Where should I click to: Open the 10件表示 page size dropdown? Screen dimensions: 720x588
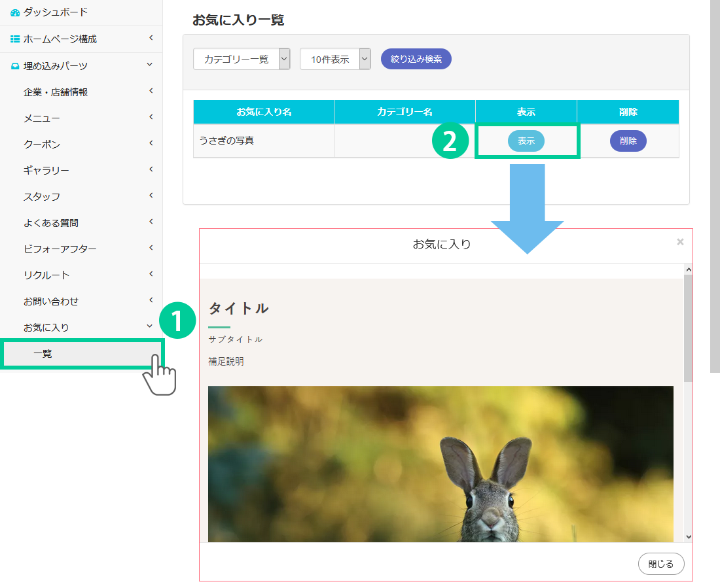(335, 59)
